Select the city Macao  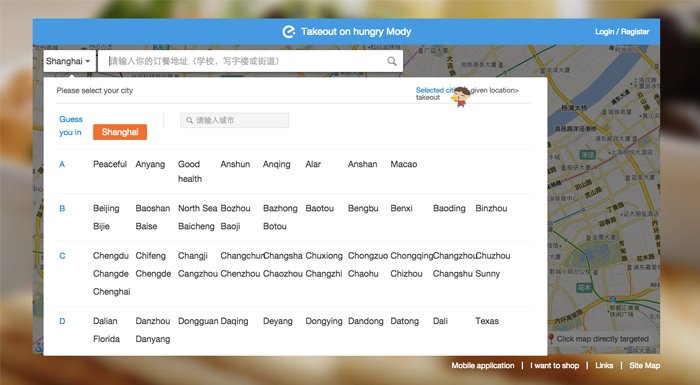click(404, 164)
